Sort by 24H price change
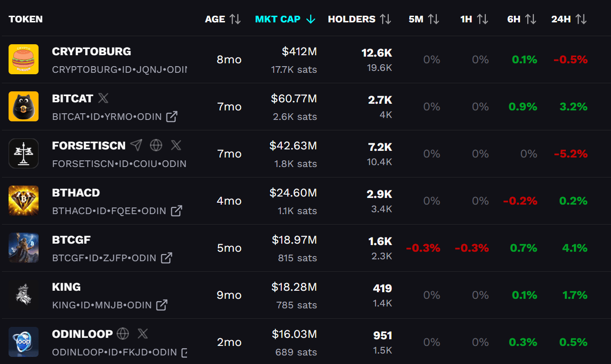Image resolution: width=611 pixels, height=364 pixels. click(569, 19)
